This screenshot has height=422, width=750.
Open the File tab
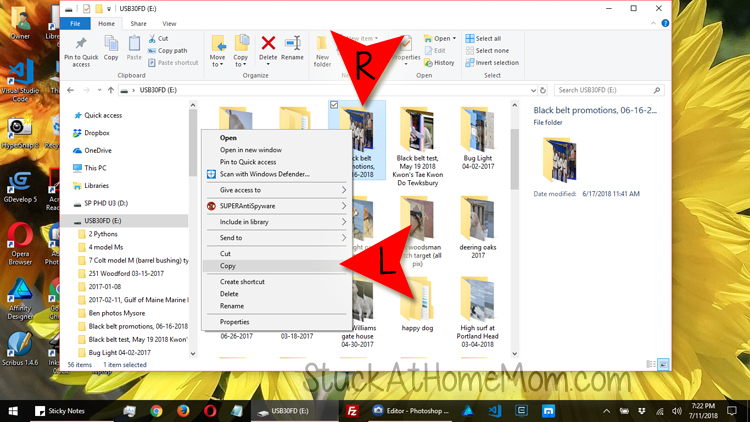[x=75, y=23]
